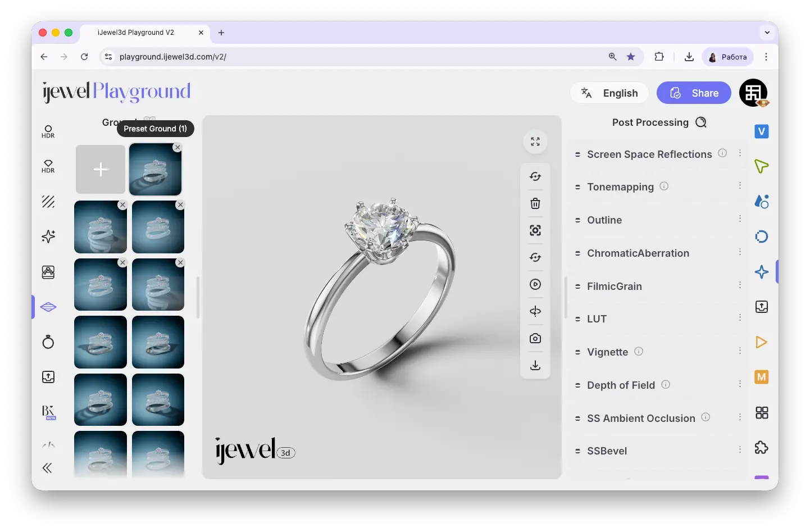Open the sparkles effects panel in left sidebar

(x=48, y=237)
